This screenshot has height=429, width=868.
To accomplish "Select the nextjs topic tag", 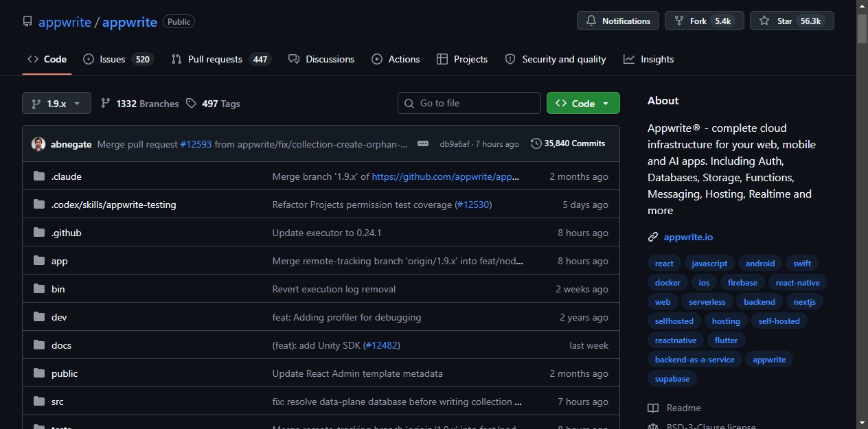I will [804, 302].
